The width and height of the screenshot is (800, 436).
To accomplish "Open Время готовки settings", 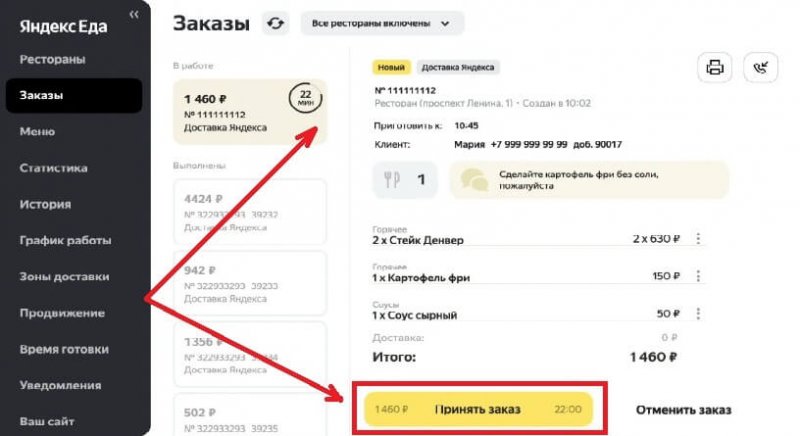I will click(x=64, y=349).
